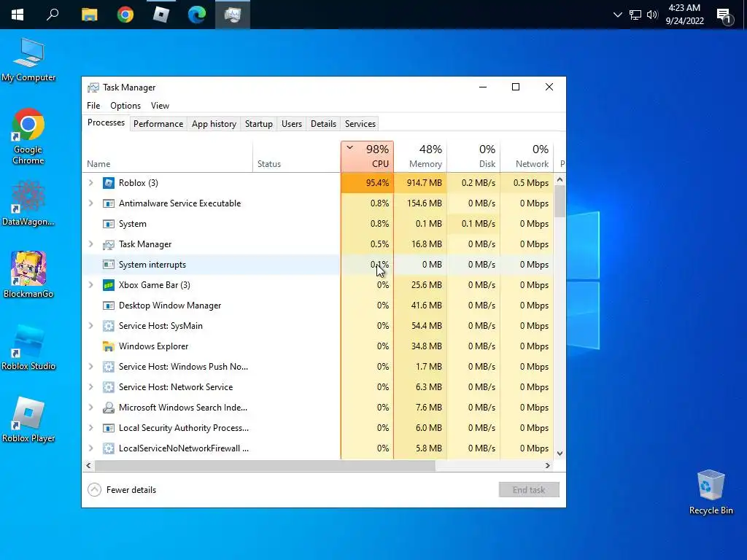
Task: Click the End task button
Action: (529, 490)
